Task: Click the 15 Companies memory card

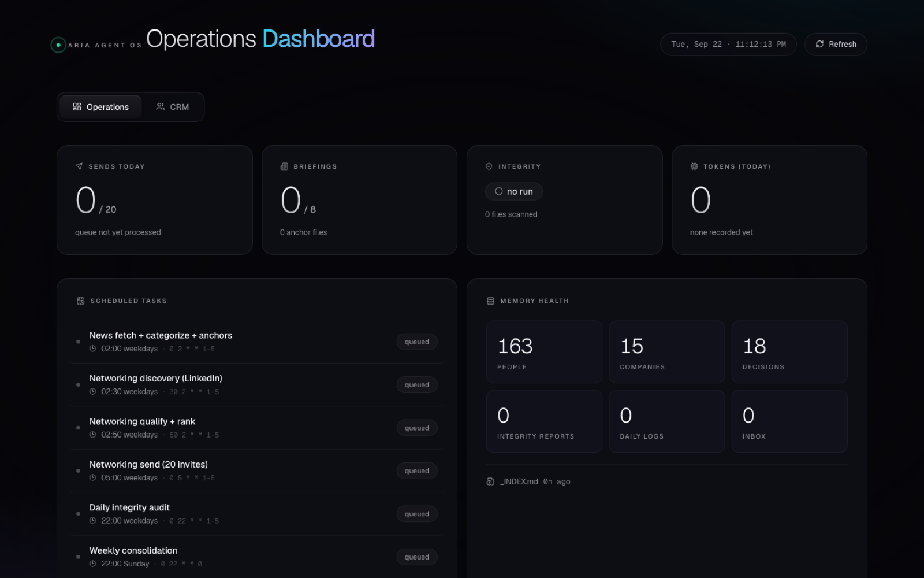Action: coord(666,352)
